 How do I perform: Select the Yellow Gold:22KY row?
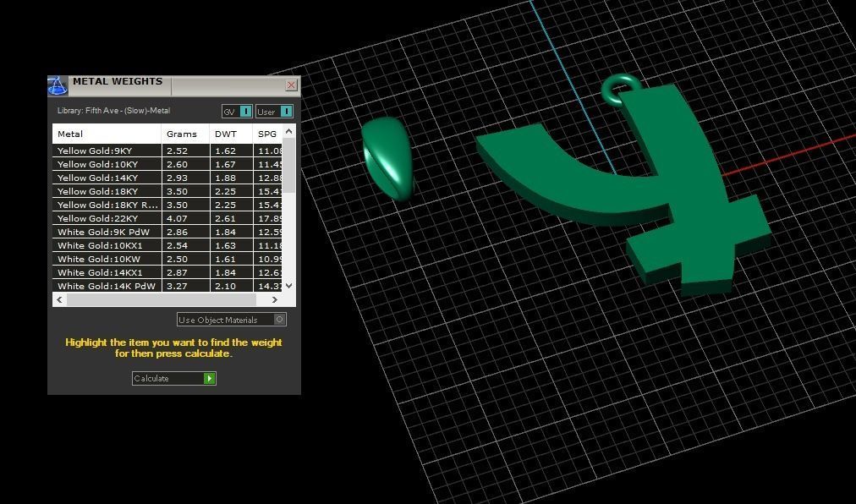tap(167, 218)
